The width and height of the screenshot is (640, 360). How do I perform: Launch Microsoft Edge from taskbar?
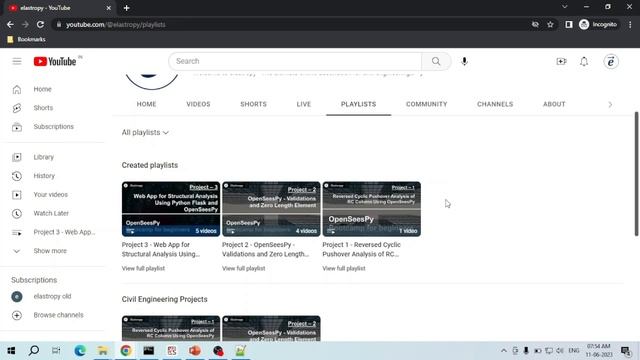[x=80, y=351]
